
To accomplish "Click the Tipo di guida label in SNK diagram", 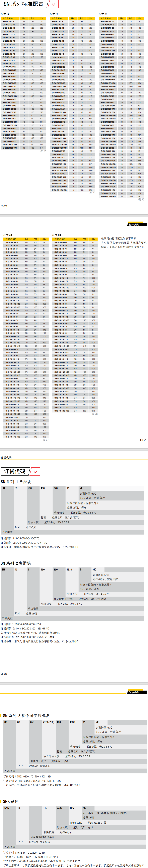I will [76, 823].
